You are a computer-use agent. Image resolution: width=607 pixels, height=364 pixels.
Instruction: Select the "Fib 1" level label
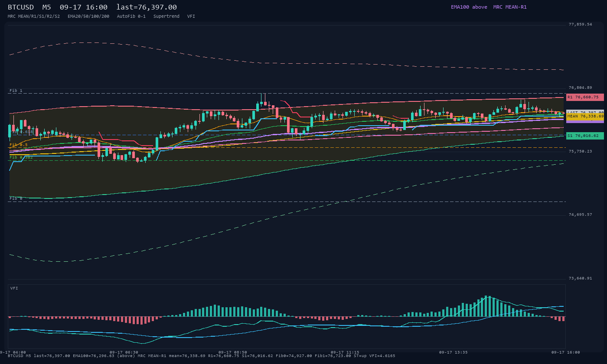click(16, 91)
